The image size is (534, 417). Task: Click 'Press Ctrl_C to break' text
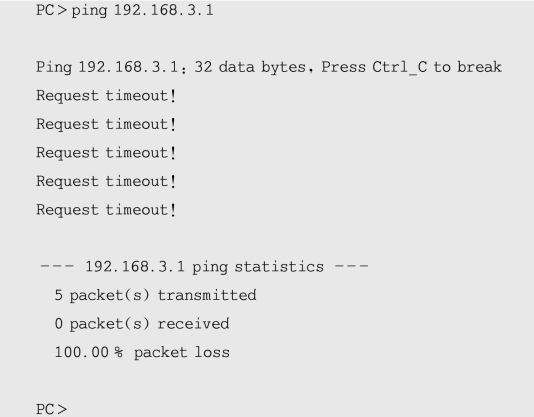tap(411, 67)
